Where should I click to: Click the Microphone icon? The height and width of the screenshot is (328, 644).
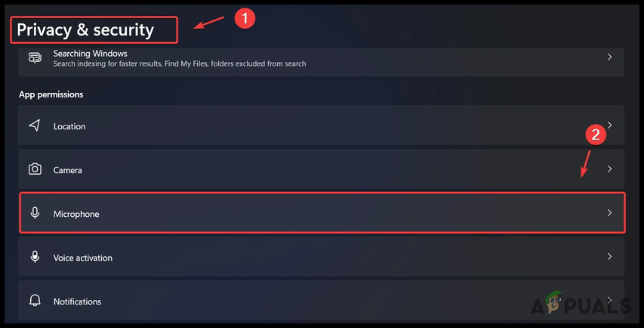click(35, 213)
